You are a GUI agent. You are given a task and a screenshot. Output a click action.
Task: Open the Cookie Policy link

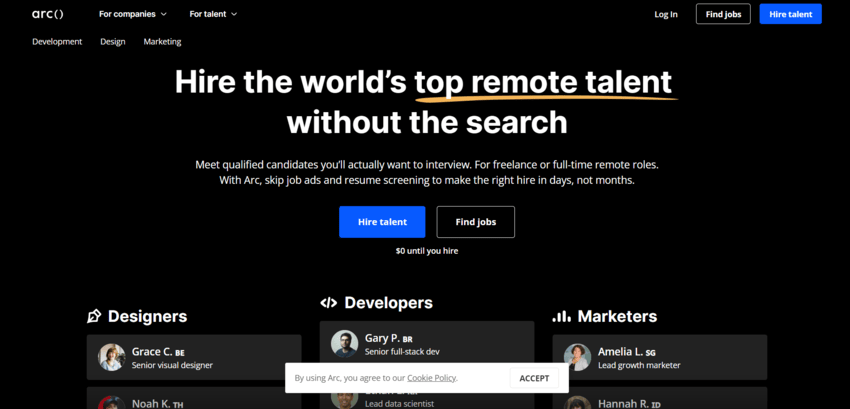pos(432,378)
